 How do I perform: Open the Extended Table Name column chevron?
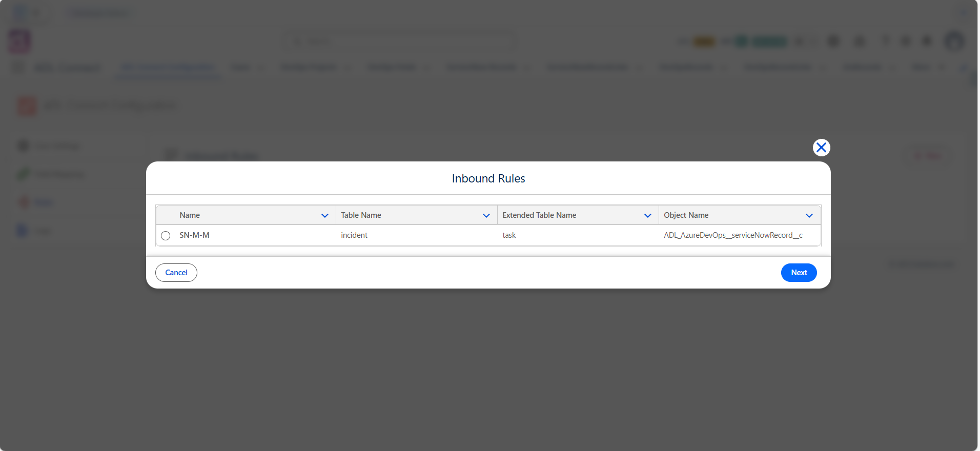pos(648,215)
